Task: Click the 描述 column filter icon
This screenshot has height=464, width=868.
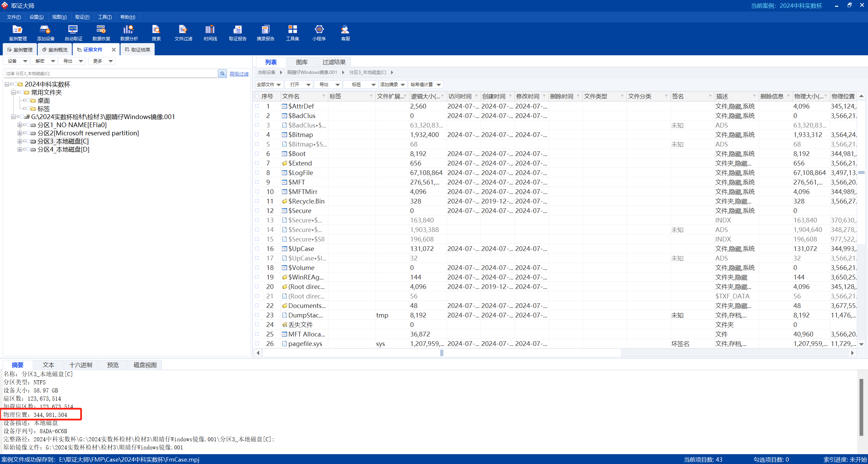Action: pos(754,96)
